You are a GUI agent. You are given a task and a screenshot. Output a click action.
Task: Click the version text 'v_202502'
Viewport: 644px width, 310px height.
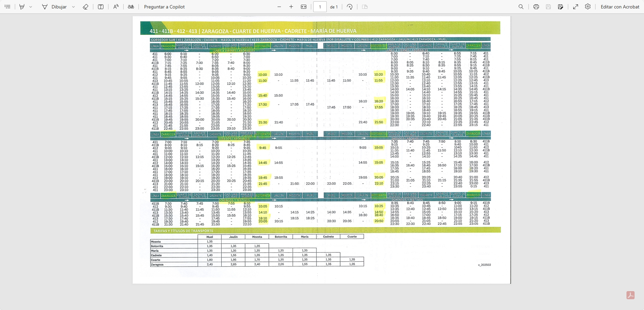pyautogui.click(x=484, y=265)
